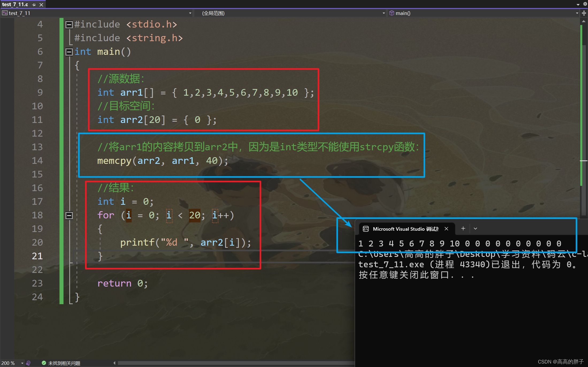Collapse the main() function outline box
Viewport: 588px width, 367px height.
point(69,52)
